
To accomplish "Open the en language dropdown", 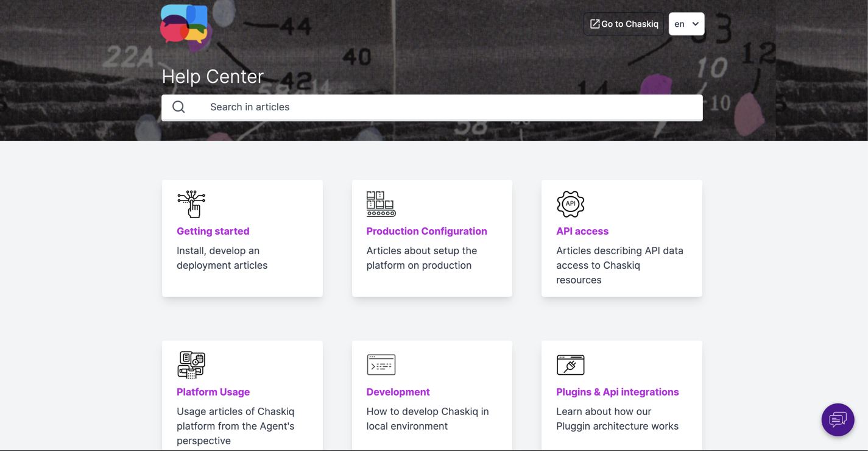I will coord(686,24).
